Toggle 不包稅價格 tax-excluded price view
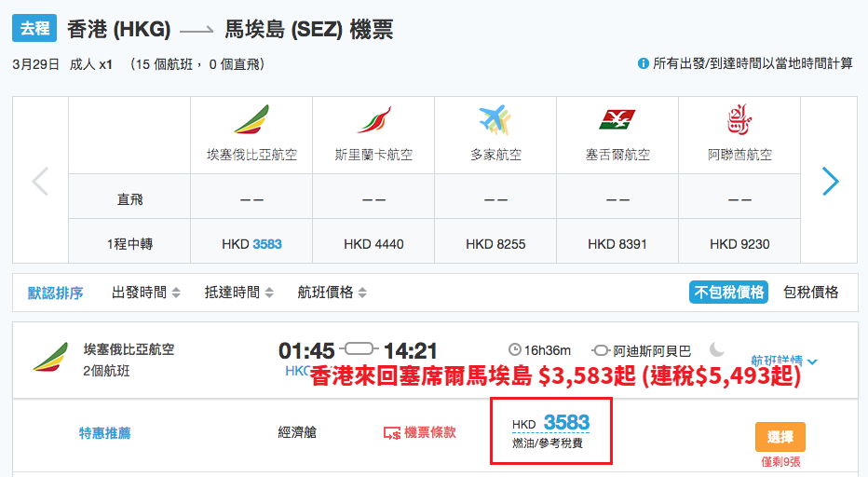This screenshot has height=477, width=868. [x=729, y=292]
